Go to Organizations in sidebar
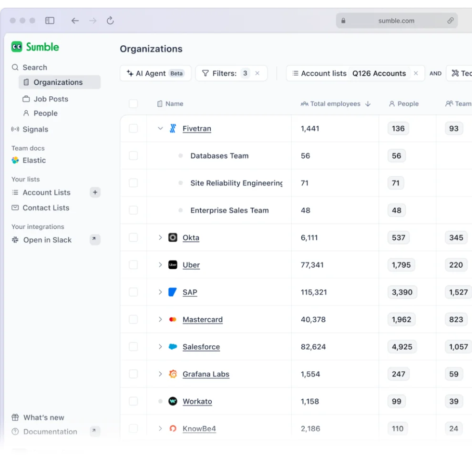Image resolution: width=472 pixels, height=476 pixels. 60,82
